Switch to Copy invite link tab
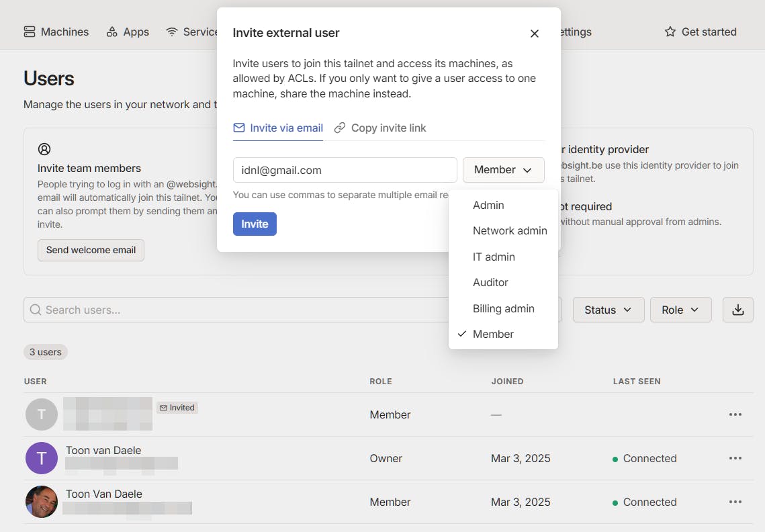The width and height of the screenshot is (765, 532). point(381,128)
